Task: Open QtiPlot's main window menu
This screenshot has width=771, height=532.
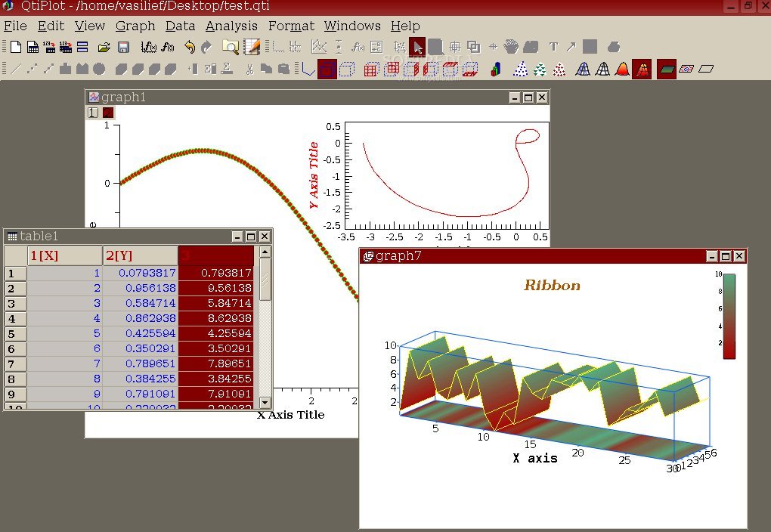Action: (7, 7)
